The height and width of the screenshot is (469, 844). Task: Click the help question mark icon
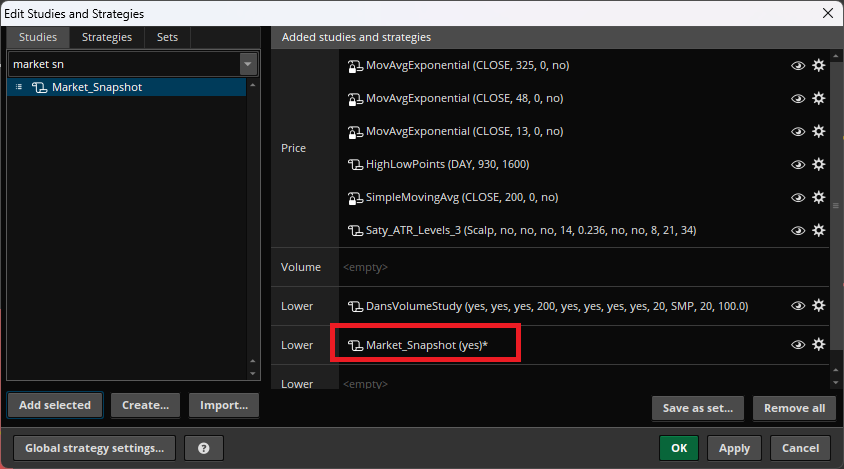point(204,448)
